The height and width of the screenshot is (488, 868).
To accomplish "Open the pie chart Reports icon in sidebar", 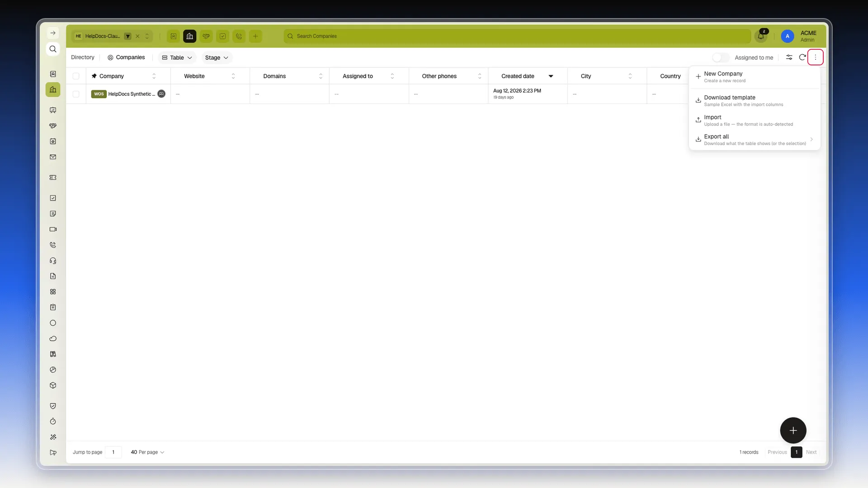I will (x=53, y=370).
